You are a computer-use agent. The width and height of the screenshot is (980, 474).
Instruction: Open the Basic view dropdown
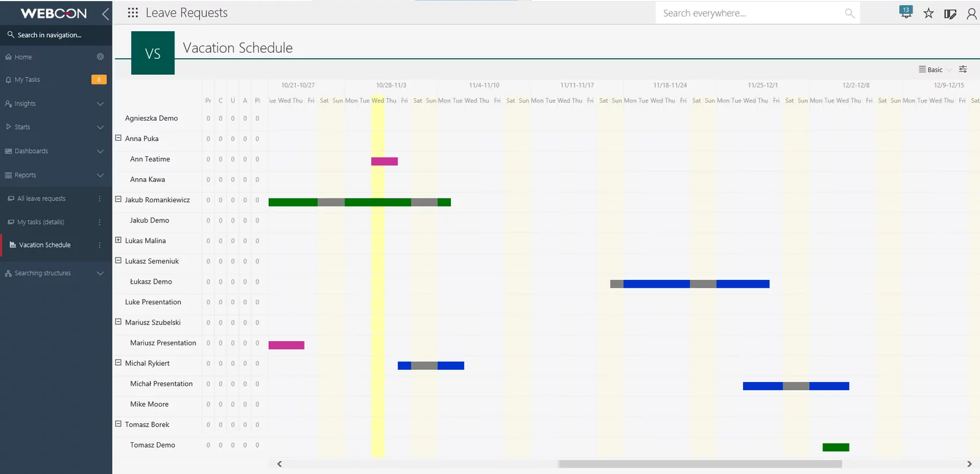pyautogui.click(x=935, y=70)
